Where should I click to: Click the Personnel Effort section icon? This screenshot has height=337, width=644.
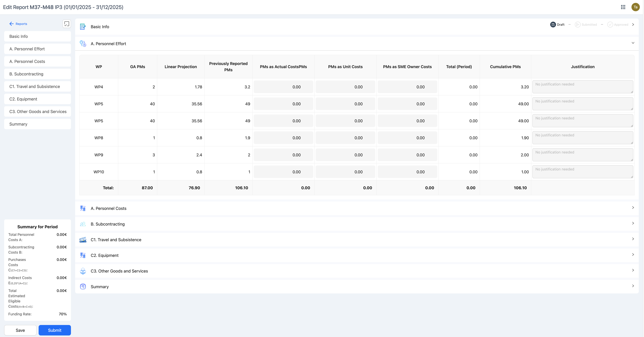tap(83, 44)
